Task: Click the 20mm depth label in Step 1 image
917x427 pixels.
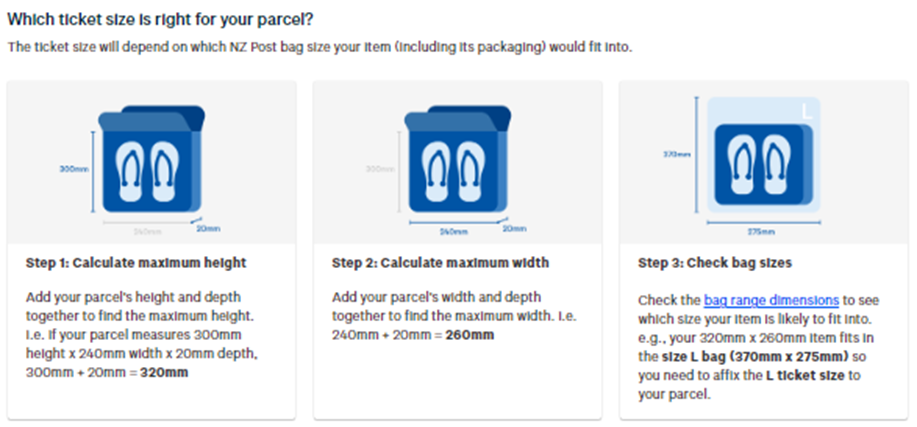Action: pyautogui.click(x=208, y=229)
